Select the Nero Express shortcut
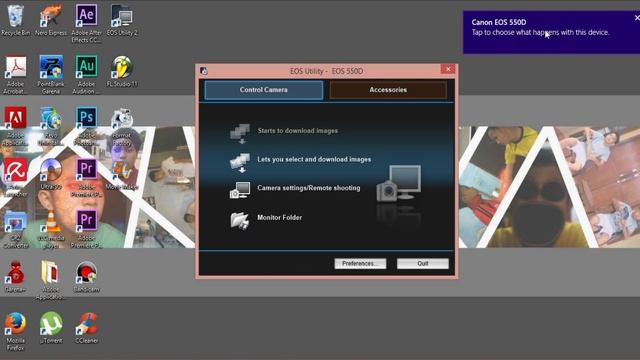Screen dimensions: 640x360 tap(51, 20)
